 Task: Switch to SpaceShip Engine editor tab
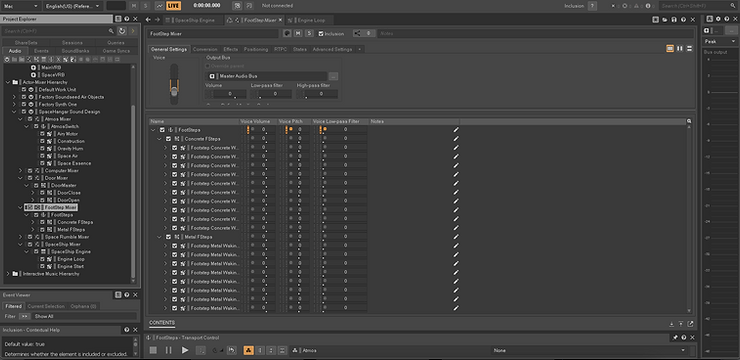[x=194, y=20]
